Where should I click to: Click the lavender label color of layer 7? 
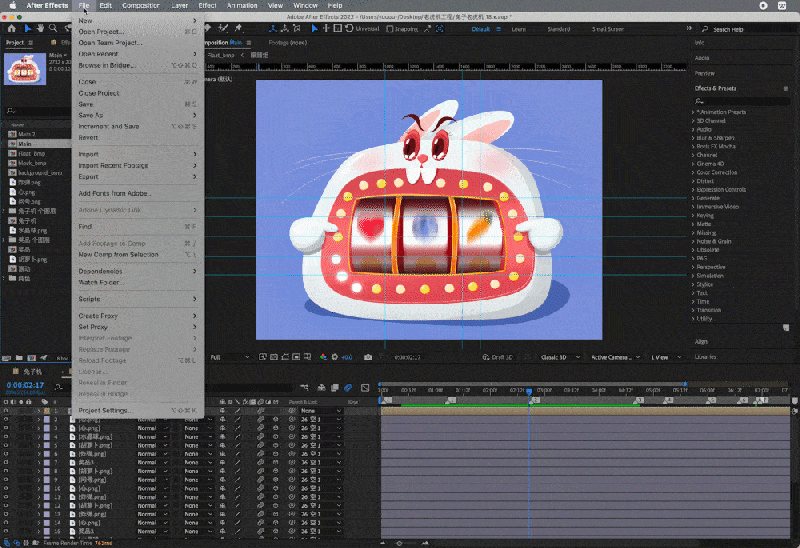(47, 462)
